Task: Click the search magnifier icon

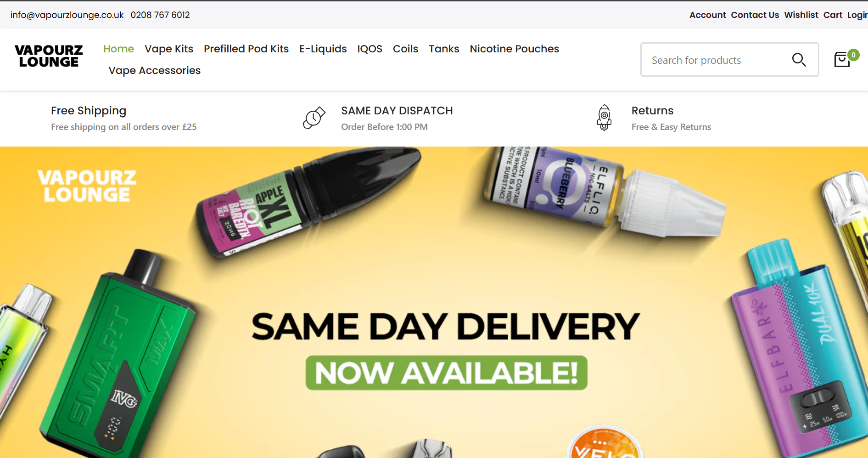Action: pos(799,60)
